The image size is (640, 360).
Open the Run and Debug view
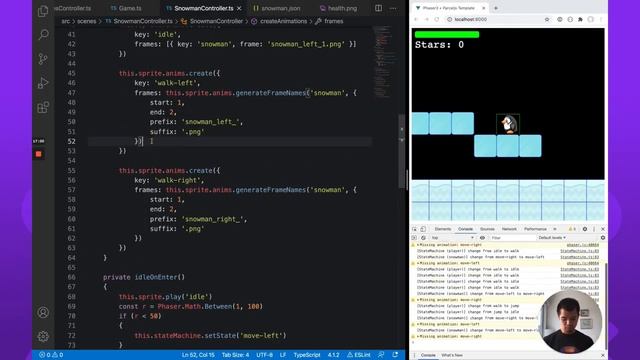43,83
